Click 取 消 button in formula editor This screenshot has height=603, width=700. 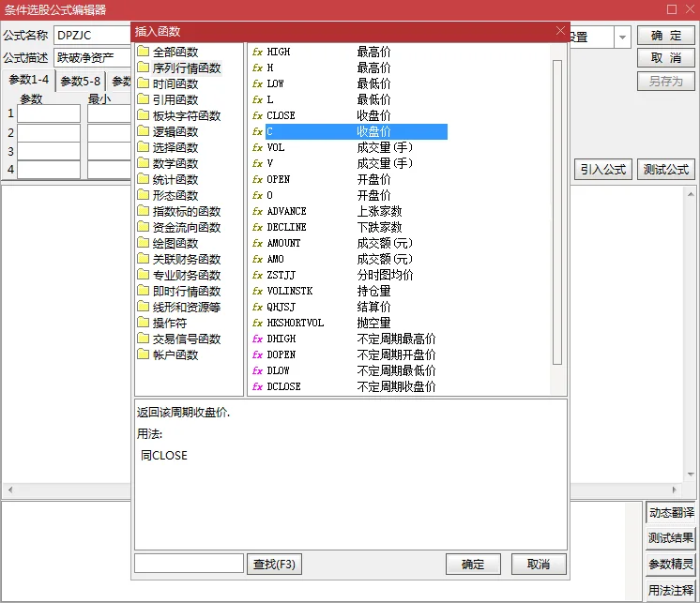(x=666, y=57)
